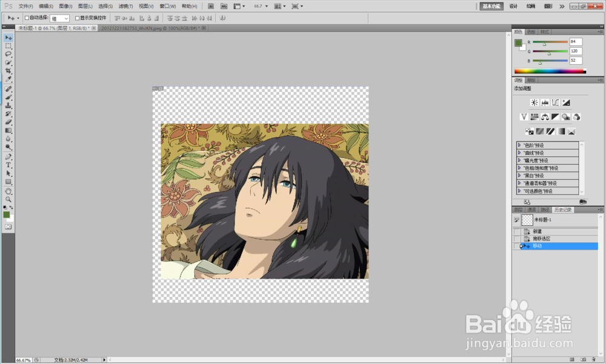This screenshot has height=364, width=606.
Task: Select the Spot Healing Brush tool
Action: 8,88
